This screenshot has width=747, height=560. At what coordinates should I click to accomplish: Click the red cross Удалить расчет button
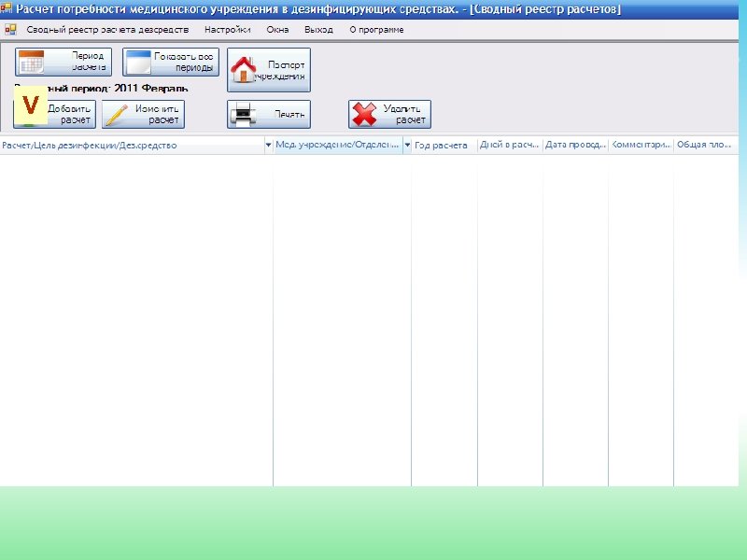[389, 114]
